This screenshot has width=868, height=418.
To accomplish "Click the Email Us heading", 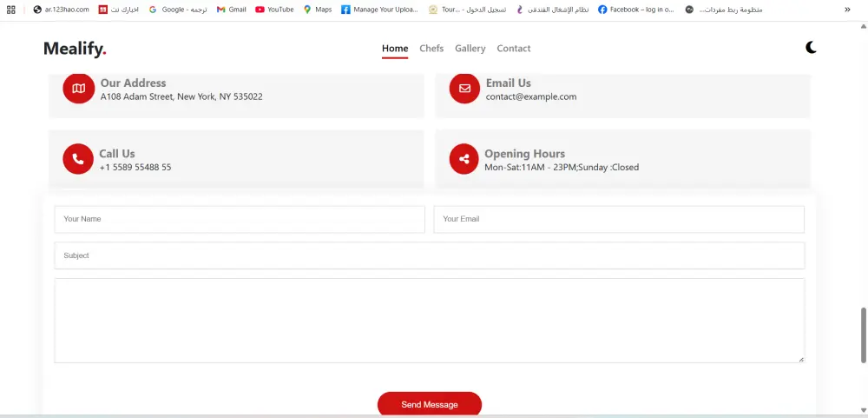I will 508,83.
